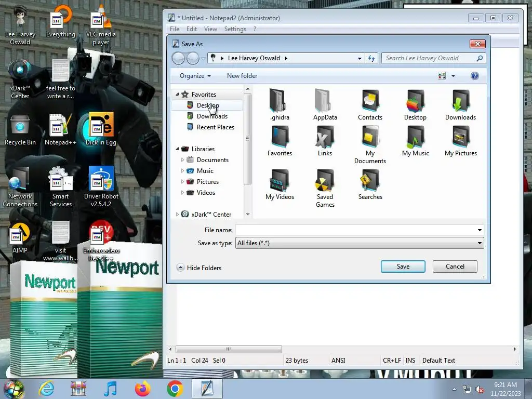Select Desktop under Favorites in sidebar
This screenshot has width=532, height=399.
tap(208, 105)
